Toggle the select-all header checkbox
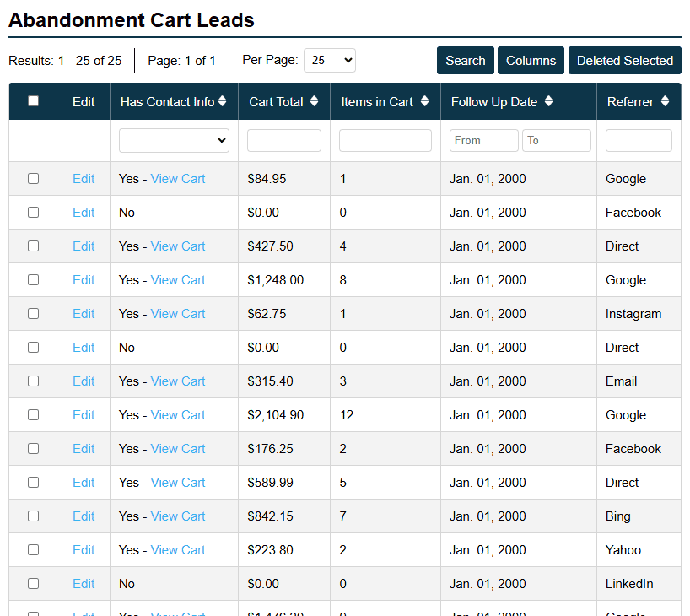The height and width of the screenshot is (616, 690). [x=33, y=101]
